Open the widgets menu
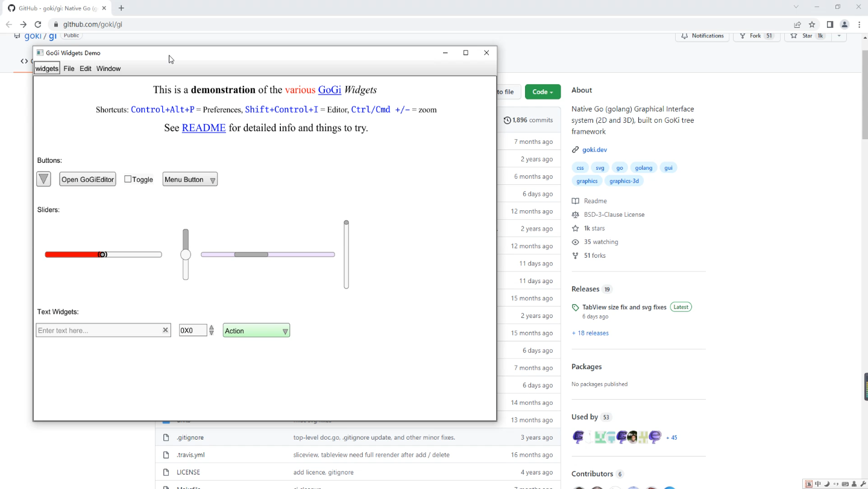The height and width of the screenshot is (489, 868). pos(46,69)
